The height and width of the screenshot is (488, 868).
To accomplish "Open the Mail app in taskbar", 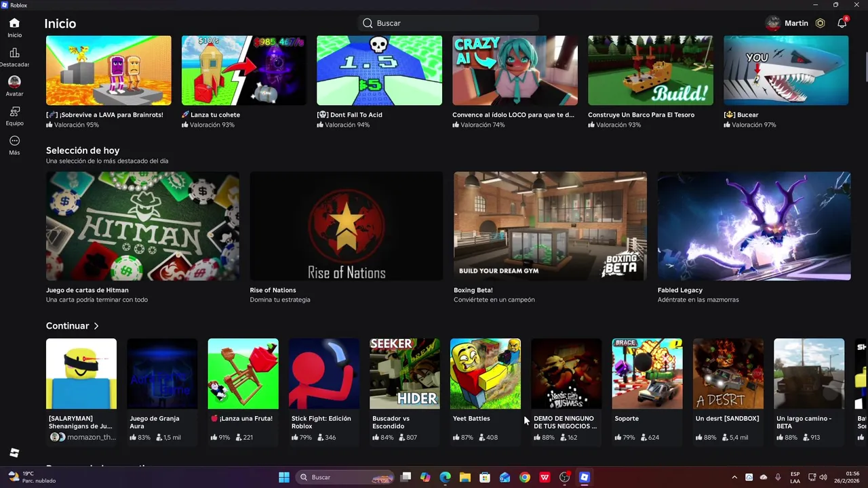I will point(505,477).
